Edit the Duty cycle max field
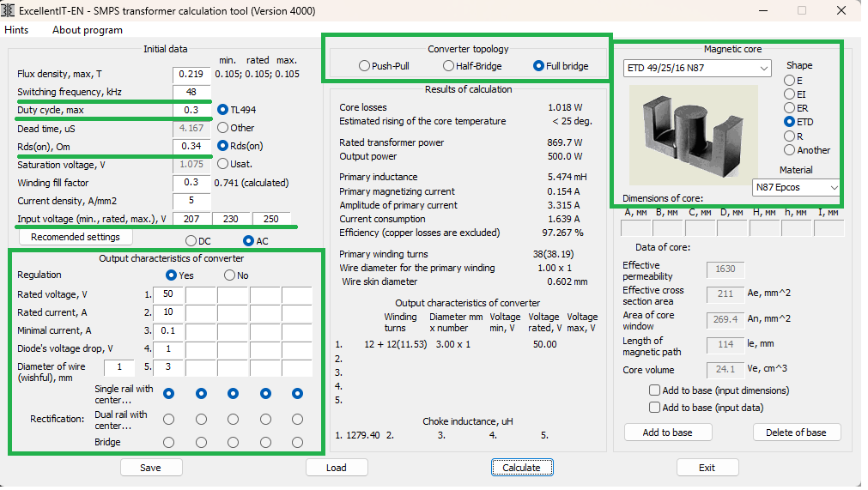868x490 pixels. tap(191, 110)
